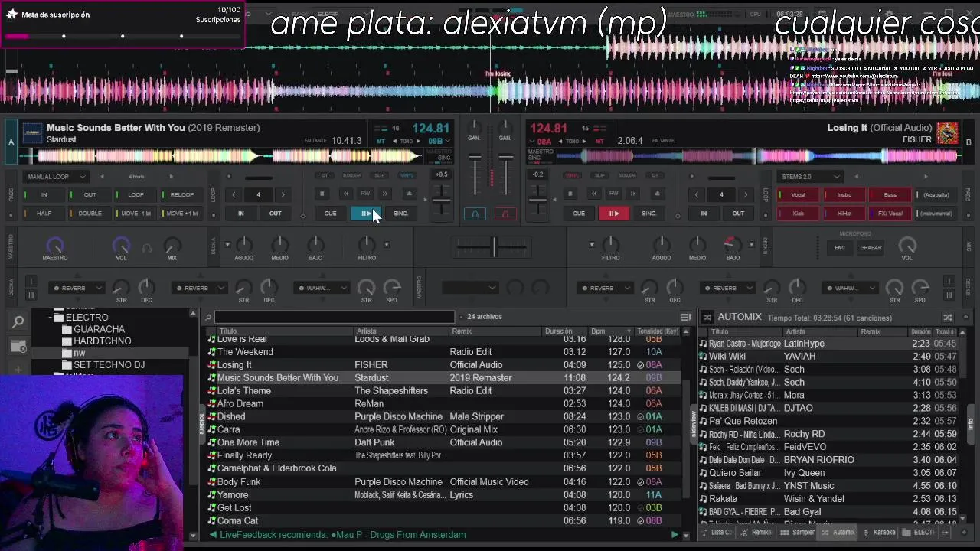Toggle the Kick stem pad
The height and width of the screenshot is (551, 980).
[x=798, y=214]
